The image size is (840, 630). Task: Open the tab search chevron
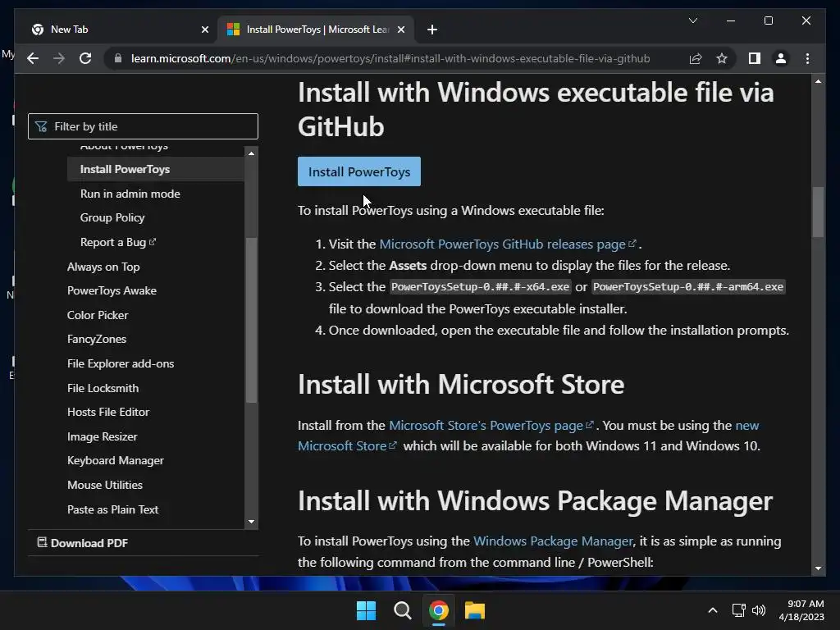pos(692,21)
